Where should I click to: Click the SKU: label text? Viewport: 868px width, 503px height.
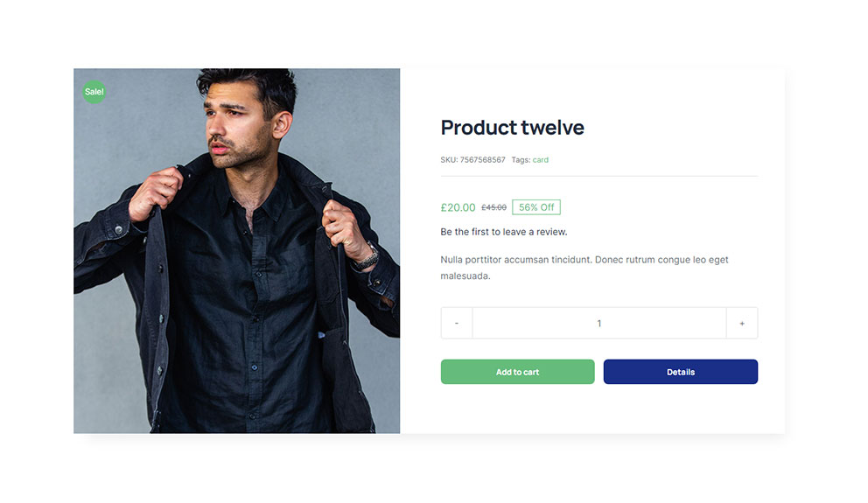pos(449,160)
